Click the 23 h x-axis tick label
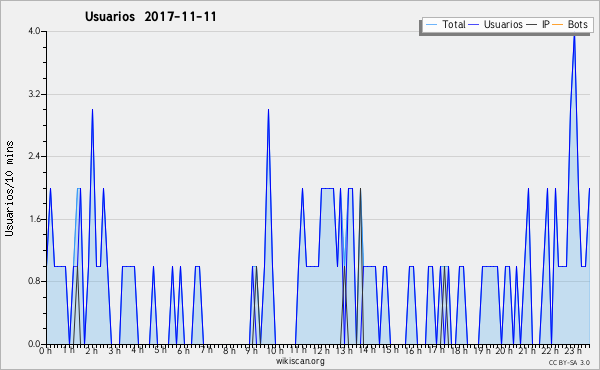Screen dimensions: 600x370 coord(573,350)
